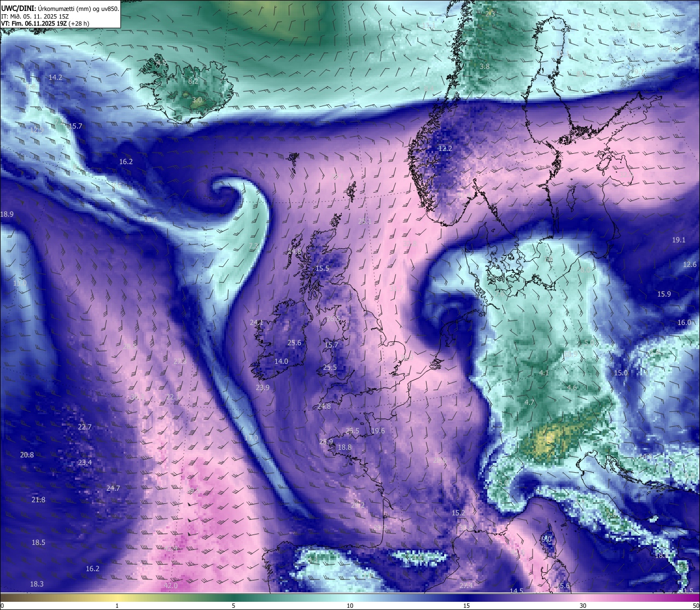This screenshot has width=700, height=610.
Task: Click the value '18.9' on the map
Action: point(7,214)
